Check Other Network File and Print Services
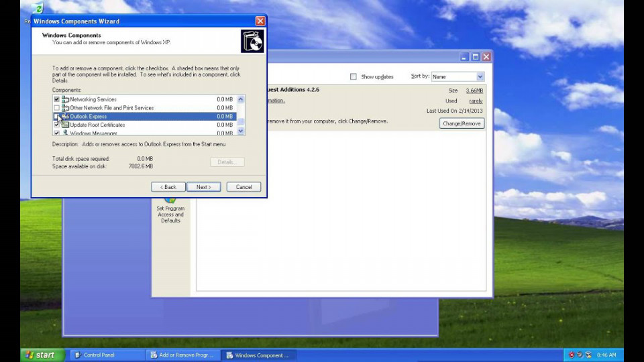The image size is (644, 362). click(56, 108)
